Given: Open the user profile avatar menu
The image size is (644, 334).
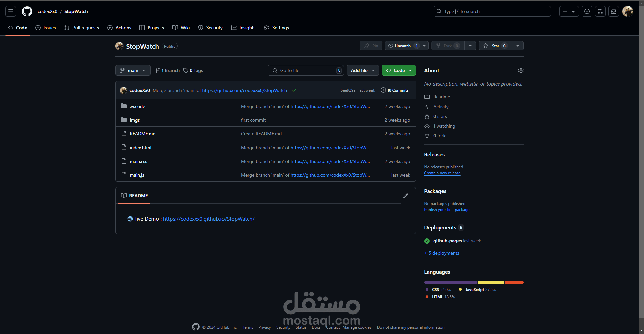Looking at the screenshot, I should 628,11.
